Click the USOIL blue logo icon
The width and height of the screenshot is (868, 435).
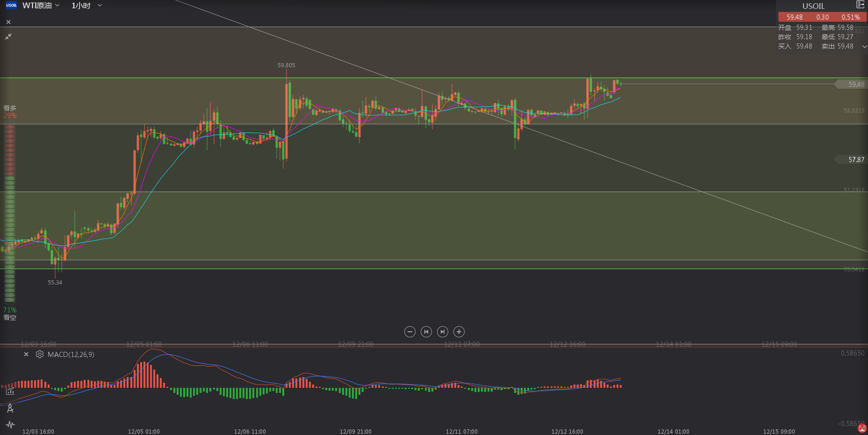11,6
